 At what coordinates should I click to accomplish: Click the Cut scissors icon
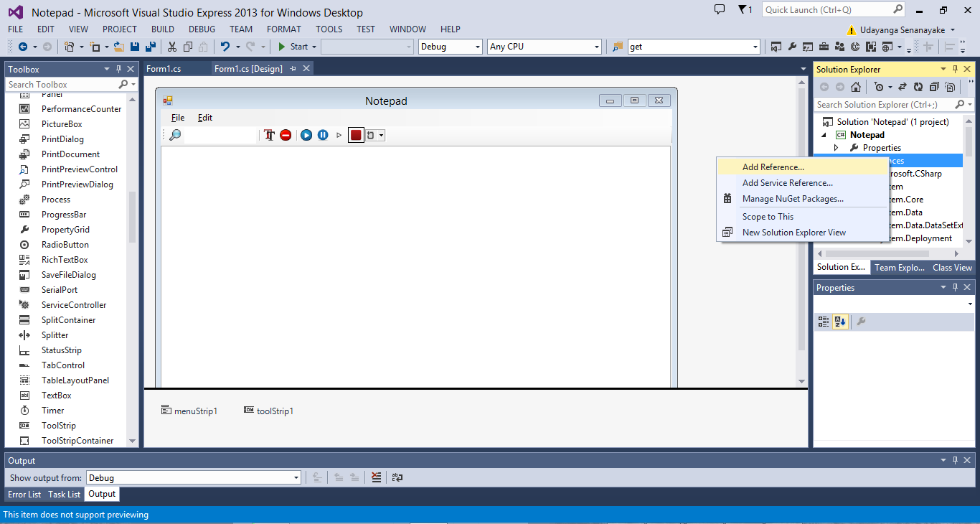172,47
